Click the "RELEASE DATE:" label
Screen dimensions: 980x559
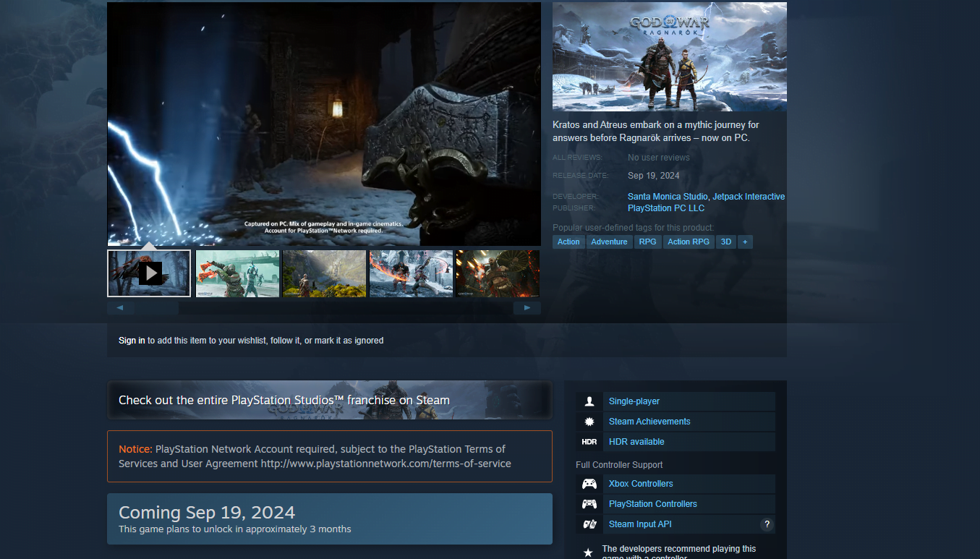[x=581, y=176]
